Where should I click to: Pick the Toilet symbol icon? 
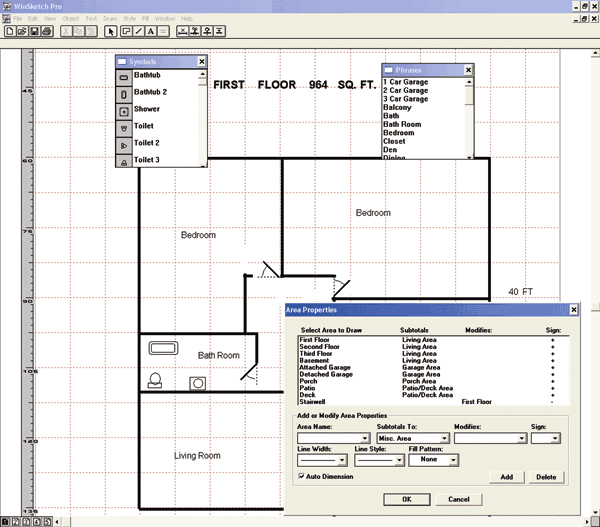coord(124,129)
